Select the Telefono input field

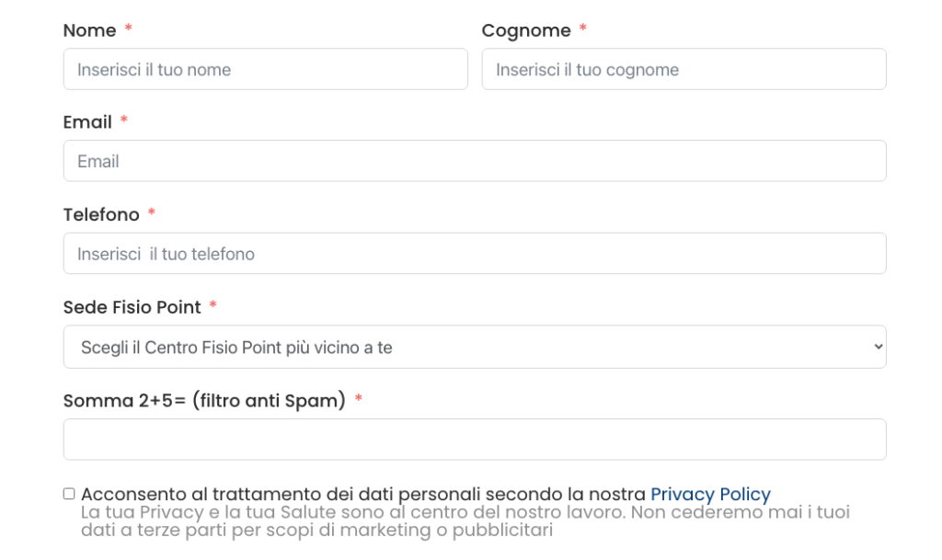(x=475, y=253)
